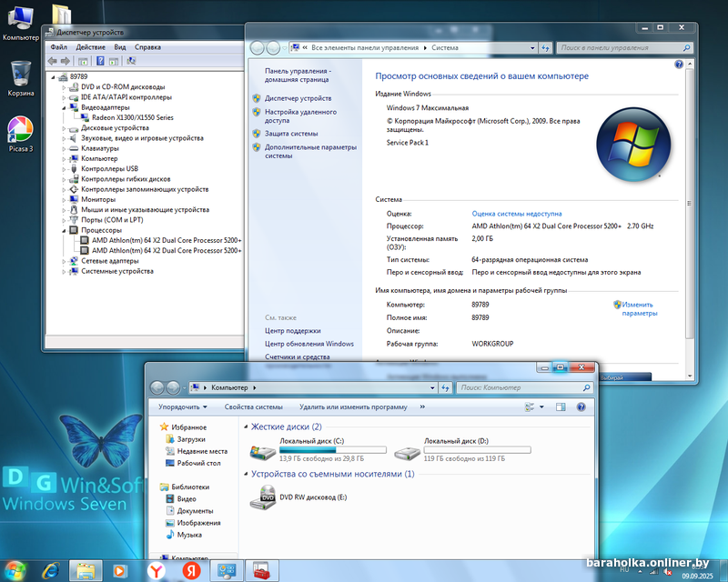The width and height of the screenshot is (728, 582).
Task: Expand the Сетевые адаптеры tree node
Action: click(x=63, y=261)
